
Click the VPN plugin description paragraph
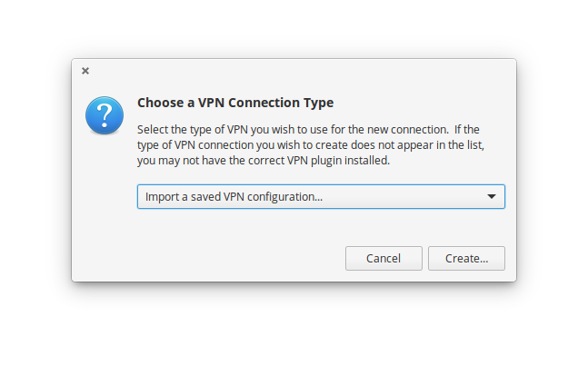pos(311,145)
